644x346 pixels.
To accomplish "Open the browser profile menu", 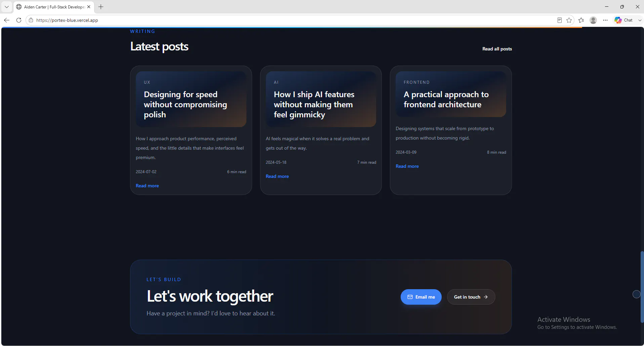I will [x=593, y=20].
